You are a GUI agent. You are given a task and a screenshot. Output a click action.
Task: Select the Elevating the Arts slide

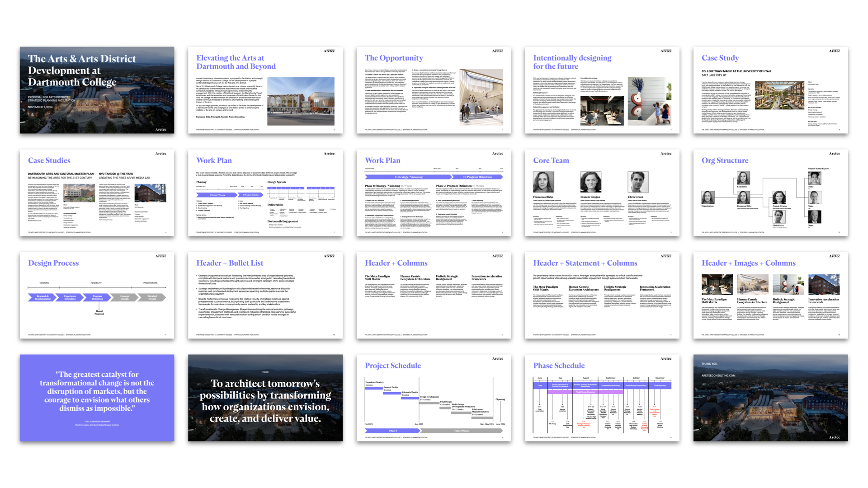(265, 90)
